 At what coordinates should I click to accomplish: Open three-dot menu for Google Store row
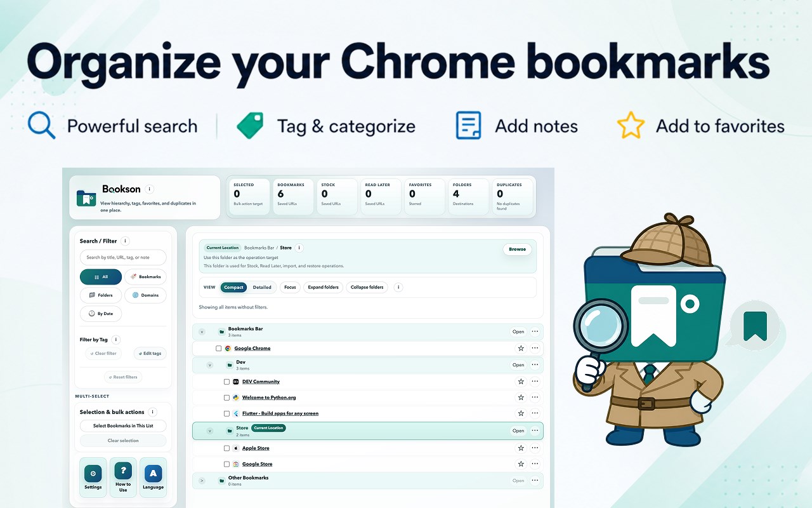[535, 464]
